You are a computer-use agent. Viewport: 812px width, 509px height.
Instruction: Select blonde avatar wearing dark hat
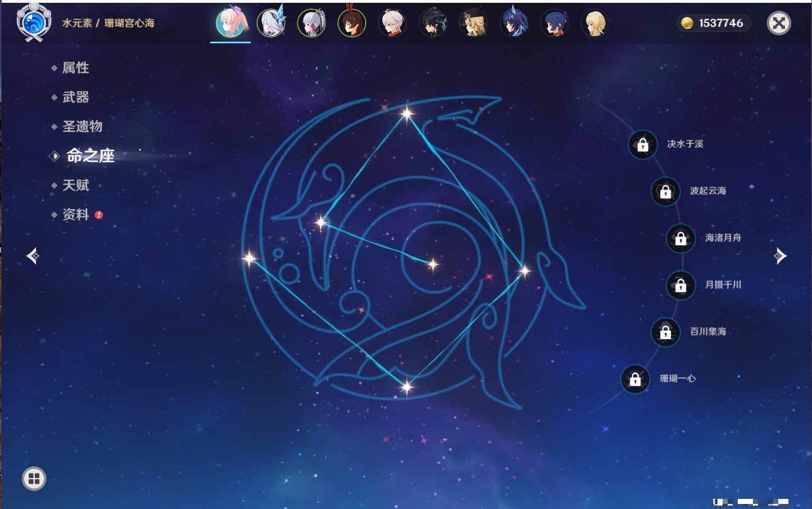tap(473, 23)
